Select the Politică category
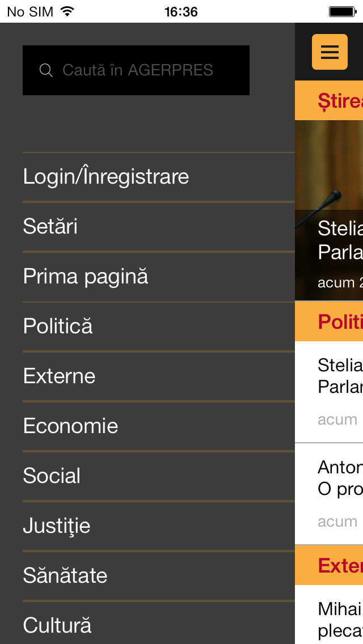The width and height of the screenshot is (363, 644). [159, 327]
